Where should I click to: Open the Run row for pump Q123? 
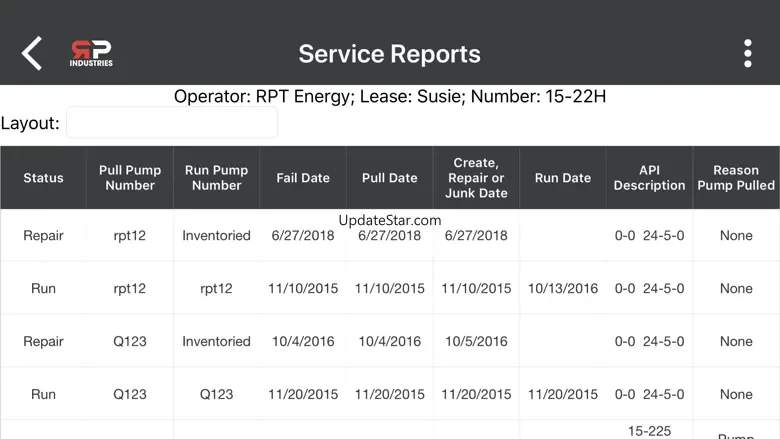43,395
